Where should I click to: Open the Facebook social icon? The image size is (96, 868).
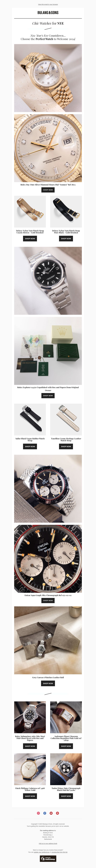45,813
